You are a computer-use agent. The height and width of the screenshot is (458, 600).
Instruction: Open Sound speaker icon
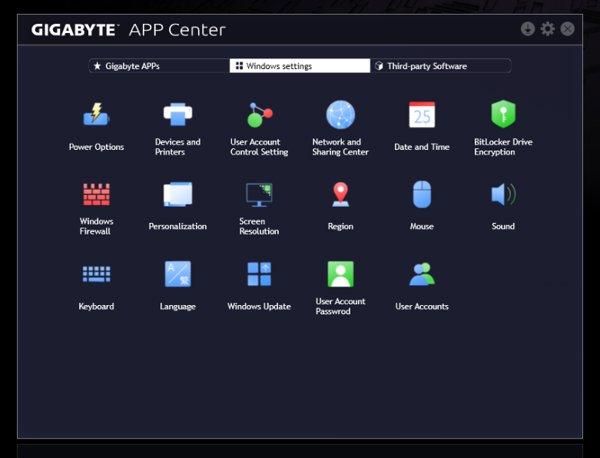tap(504, 194)
